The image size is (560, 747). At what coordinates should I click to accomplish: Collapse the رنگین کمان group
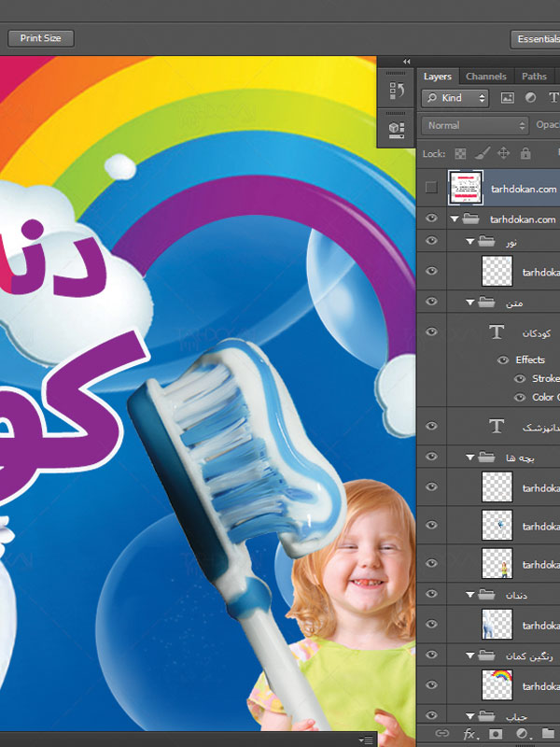tap(470, 655)
